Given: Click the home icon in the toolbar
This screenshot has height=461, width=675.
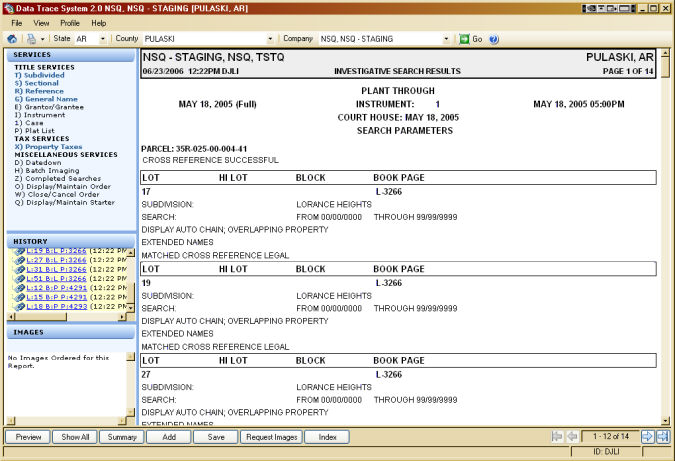Looking at the screenshot, I should click(12, 39).
